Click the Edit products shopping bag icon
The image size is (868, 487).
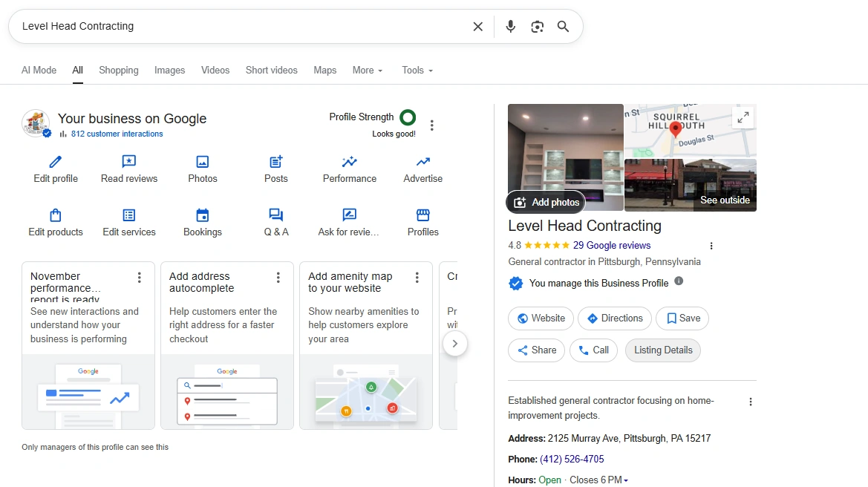[56, 215]
